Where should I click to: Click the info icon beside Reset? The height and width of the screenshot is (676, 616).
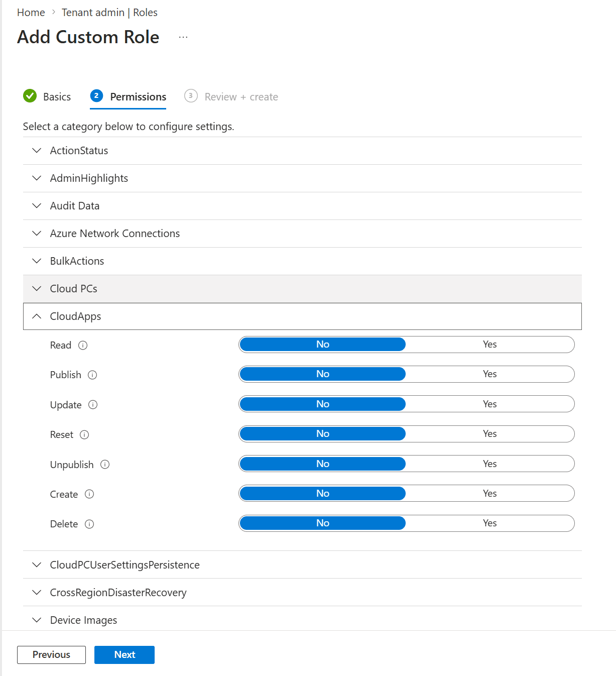pos(84,434)
